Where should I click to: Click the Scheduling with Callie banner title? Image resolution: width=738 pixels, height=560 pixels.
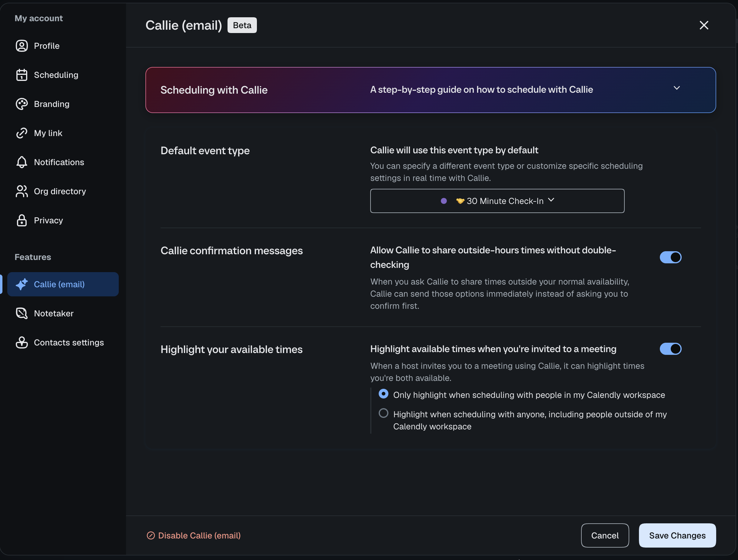coord(214,90)
